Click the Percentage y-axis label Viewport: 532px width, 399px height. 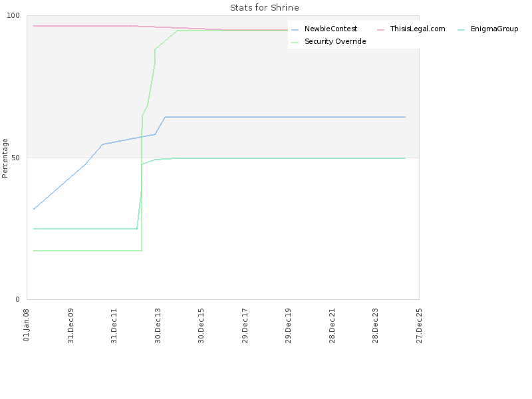(x=5, y=158)
